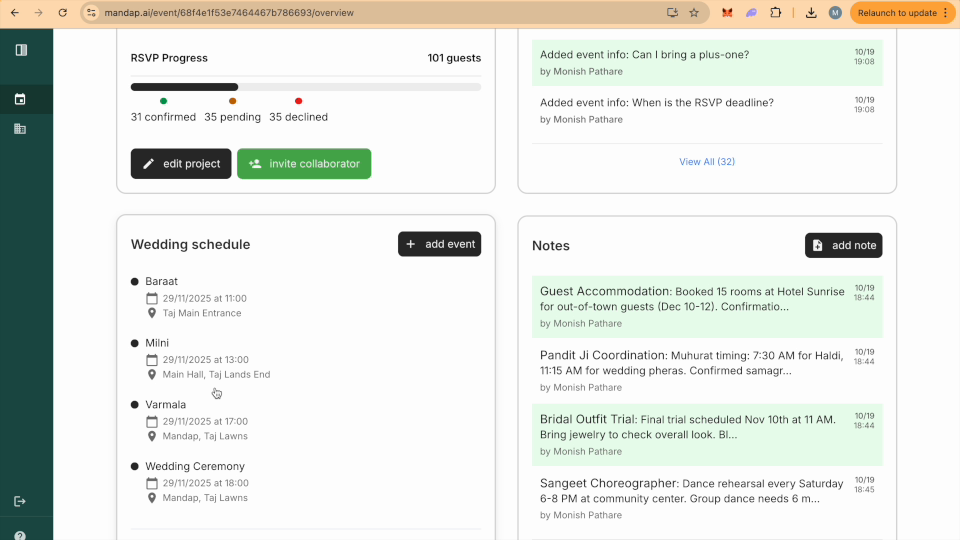
Task: Click '31 confirmed' count
Action: coord(163,117)
